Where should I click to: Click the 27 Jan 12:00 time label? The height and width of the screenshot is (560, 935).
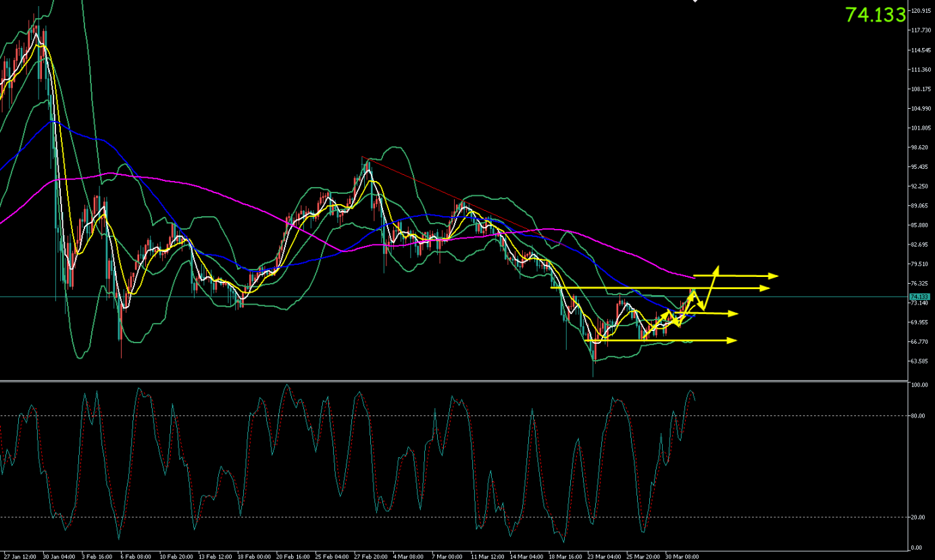coord(19,557)
